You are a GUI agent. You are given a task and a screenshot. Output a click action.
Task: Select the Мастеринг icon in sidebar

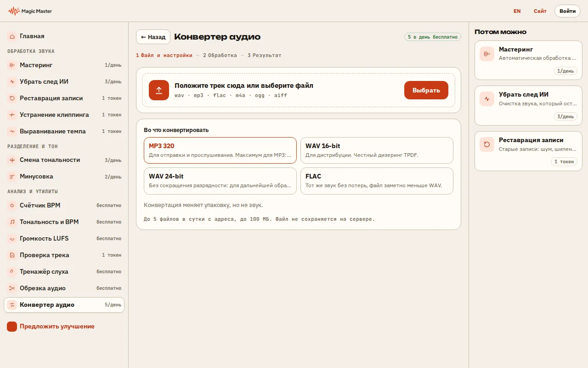coord(12,65)
